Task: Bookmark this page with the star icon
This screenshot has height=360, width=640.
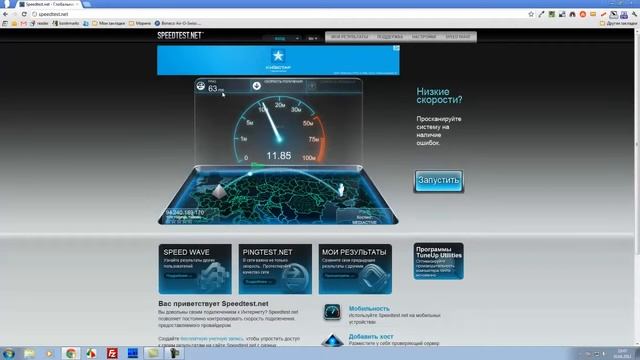Action: click(531, 14)
